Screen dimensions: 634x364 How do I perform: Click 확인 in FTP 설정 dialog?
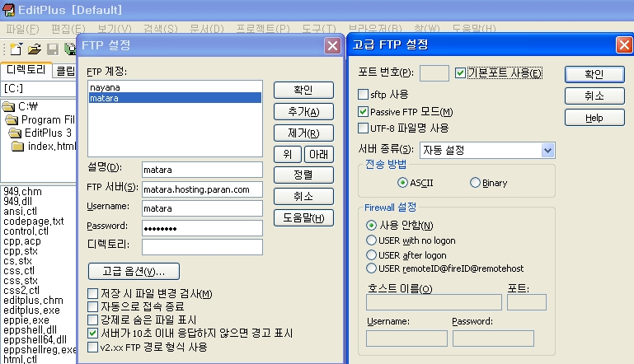(303, 90)
